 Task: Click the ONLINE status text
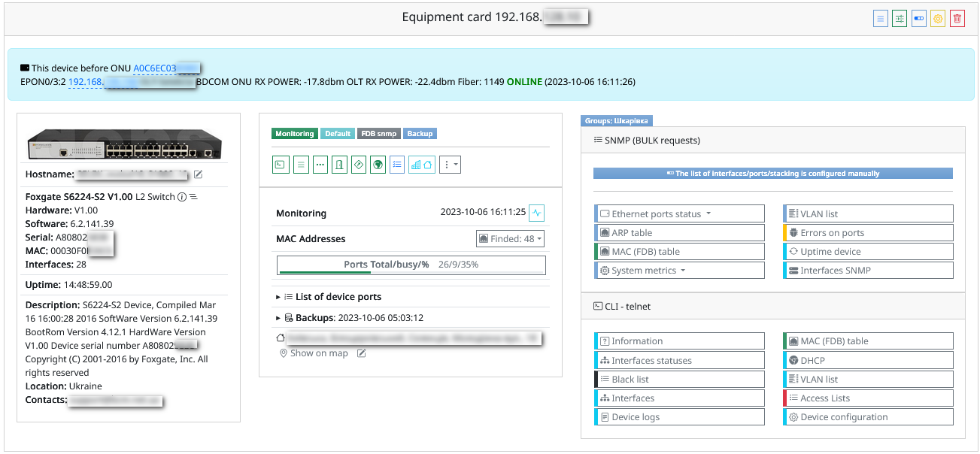click(x=524, y=82)
